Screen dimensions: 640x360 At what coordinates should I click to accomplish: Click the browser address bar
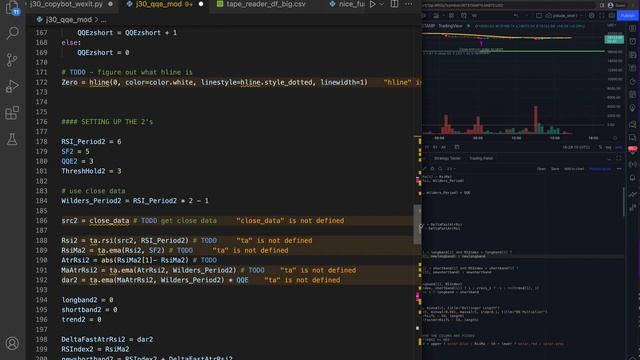click(508, 5)
